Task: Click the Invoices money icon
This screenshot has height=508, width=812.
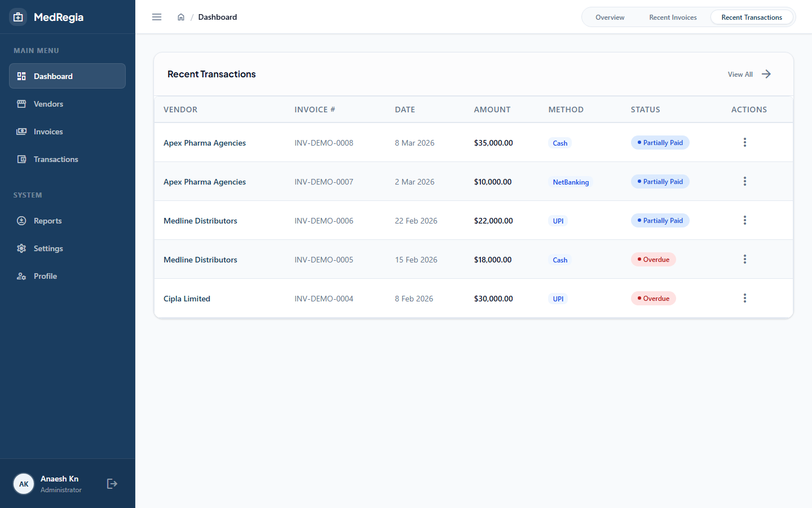Action: [21, 132]
